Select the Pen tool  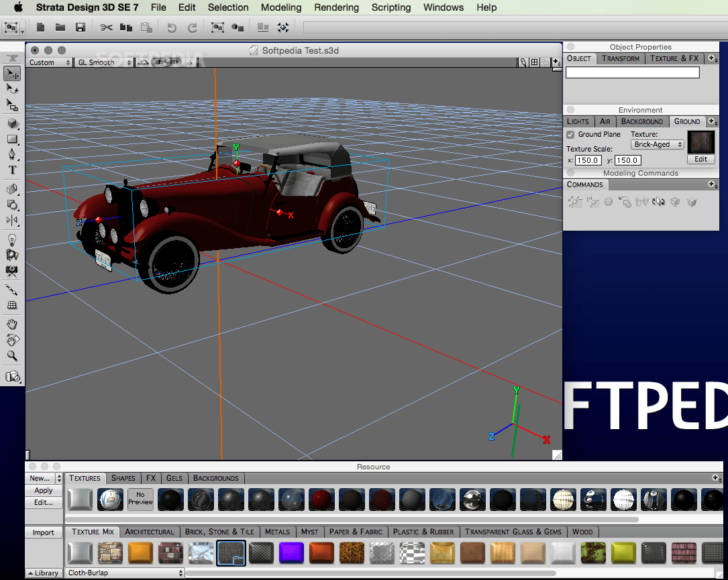(12, 154)
